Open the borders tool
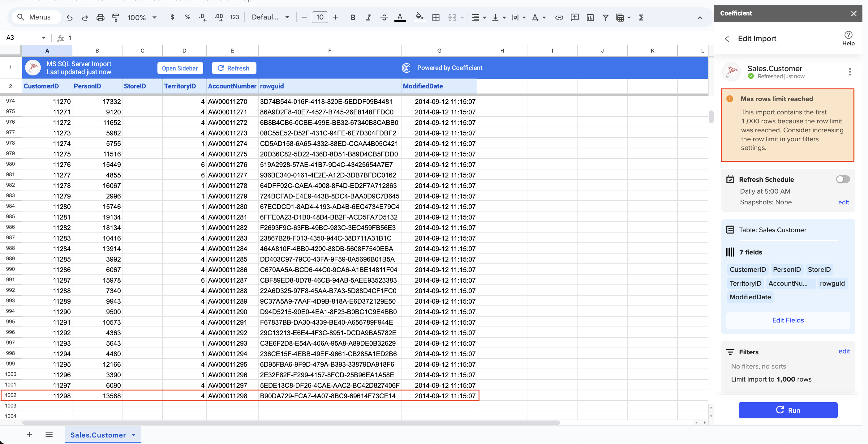 [436, 17]
